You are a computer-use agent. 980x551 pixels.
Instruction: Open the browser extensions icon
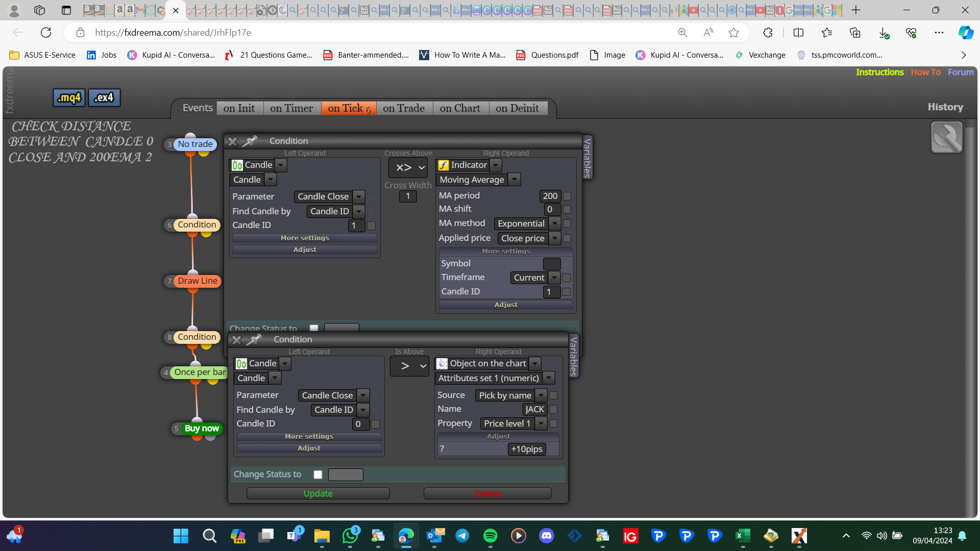pyautogui.click(x=768, y=33)
